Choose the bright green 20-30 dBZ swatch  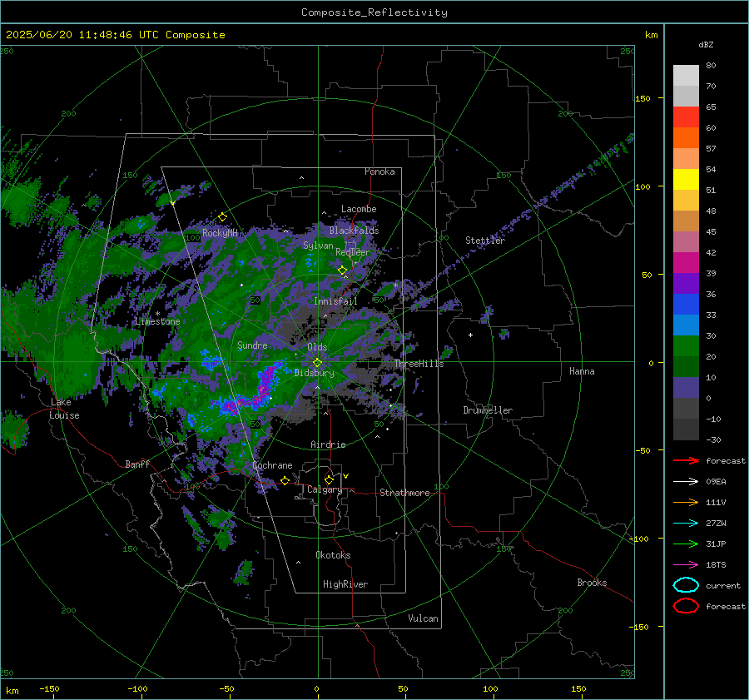(686, 346)
